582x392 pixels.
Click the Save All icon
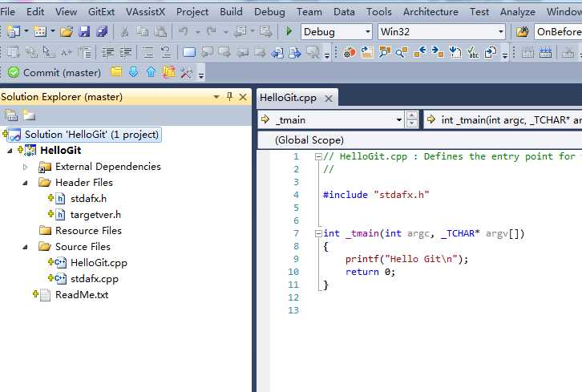(x=102, y=32)
